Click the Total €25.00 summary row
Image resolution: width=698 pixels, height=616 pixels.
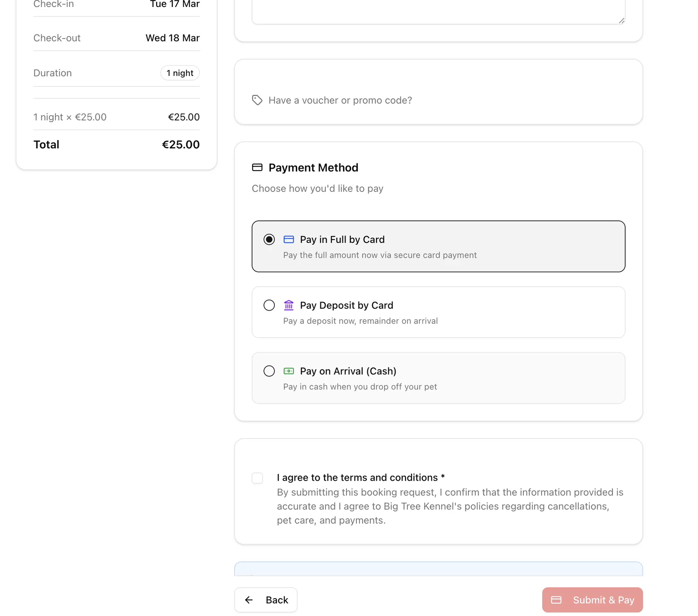(x=116, y=144)
